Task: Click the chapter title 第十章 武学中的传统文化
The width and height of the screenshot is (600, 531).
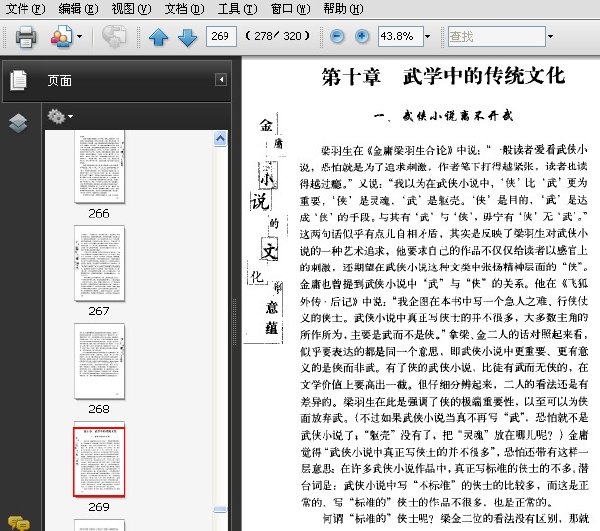Action: coord(443,76)
